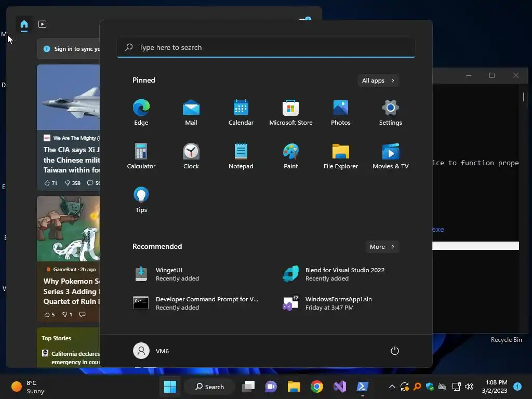Open Visual Studio from taskbar
Viewport: 532px width, 399px height.
point(340,387)
